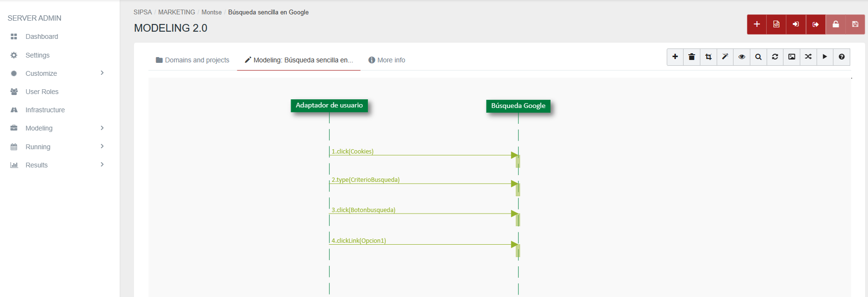
Task: Select the crop tool icon
Action: pos(709,57)
